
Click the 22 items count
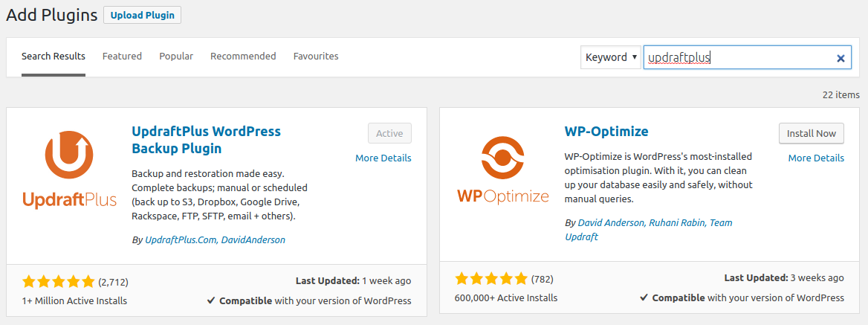point(841,94)
